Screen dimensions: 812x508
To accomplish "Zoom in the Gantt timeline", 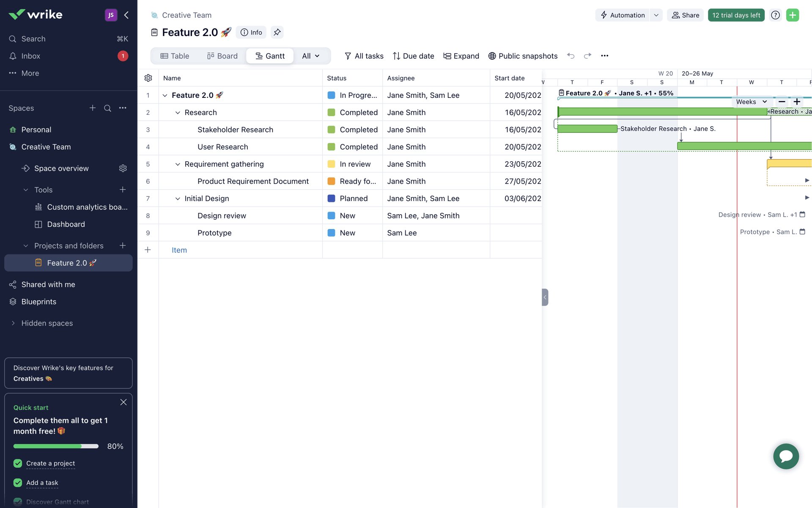I will click(x=797, y=102).
